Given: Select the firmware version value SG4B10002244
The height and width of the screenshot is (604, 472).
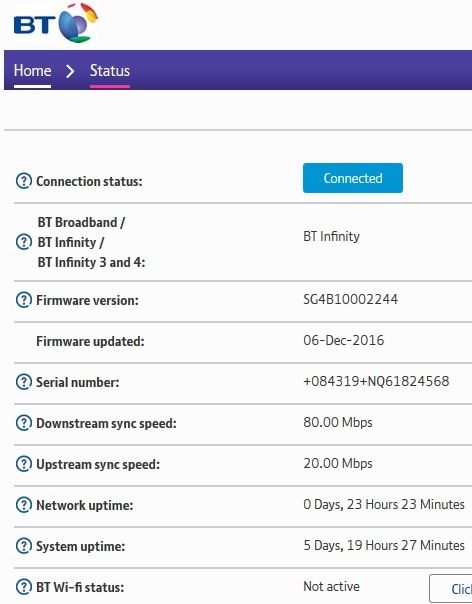Looking at the screenshot, I should [351, 299].
